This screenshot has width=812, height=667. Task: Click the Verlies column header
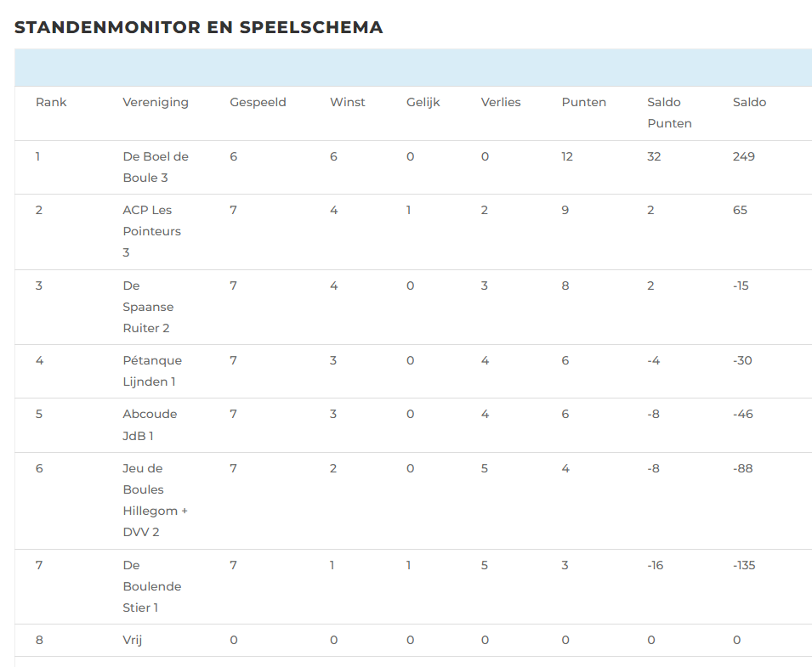(501, 102)
